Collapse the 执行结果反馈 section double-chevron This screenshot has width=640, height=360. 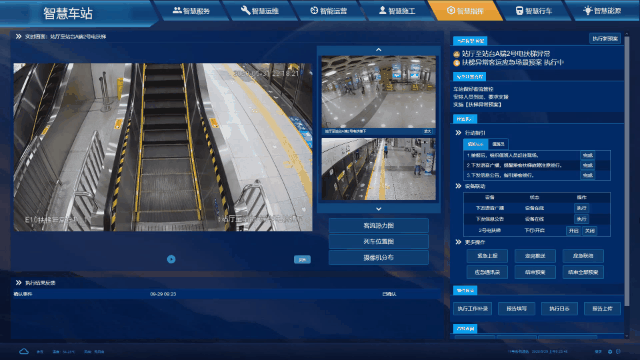[18, 282]
